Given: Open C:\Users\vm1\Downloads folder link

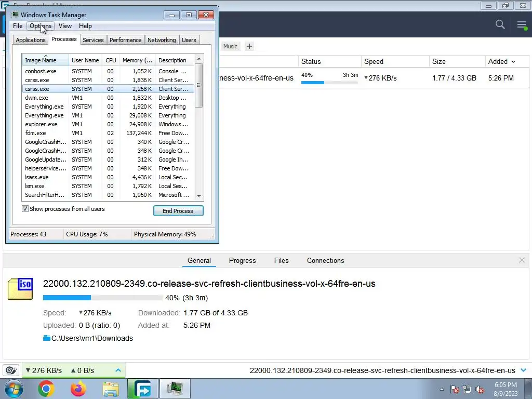Looking at the screenshot, I should [x=92, y=338].
